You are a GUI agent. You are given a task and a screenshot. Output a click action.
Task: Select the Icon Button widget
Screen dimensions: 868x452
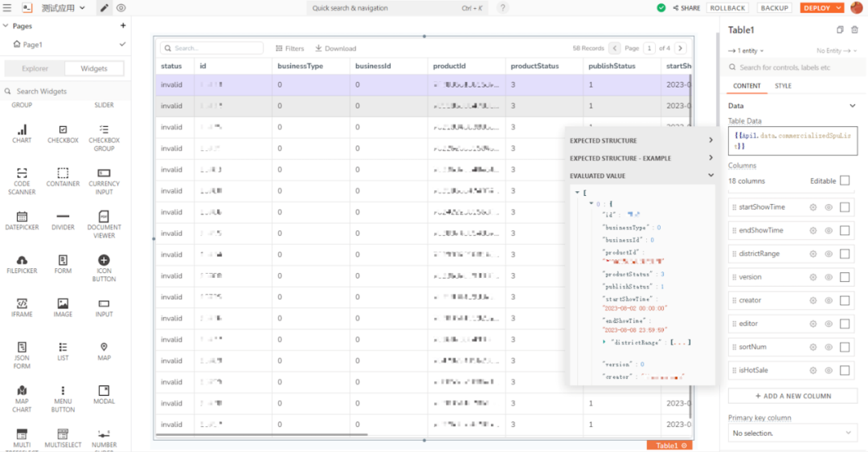click(104, 268)
